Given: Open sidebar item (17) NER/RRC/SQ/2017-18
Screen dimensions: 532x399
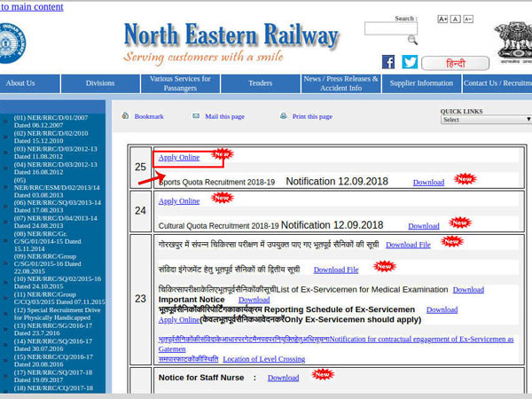Looking at the screenshot, I should 53,376.
